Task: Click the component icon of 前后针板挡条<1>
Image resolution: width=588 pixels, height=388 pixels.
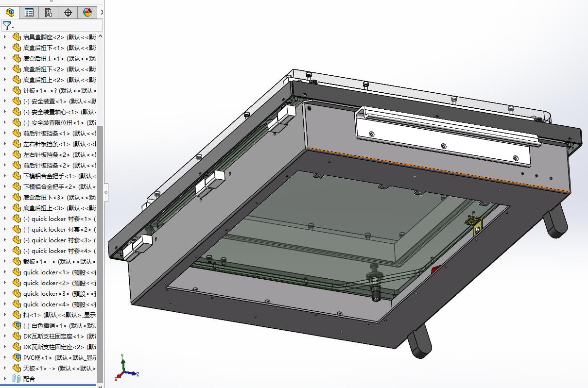Action: coord(17,133)
